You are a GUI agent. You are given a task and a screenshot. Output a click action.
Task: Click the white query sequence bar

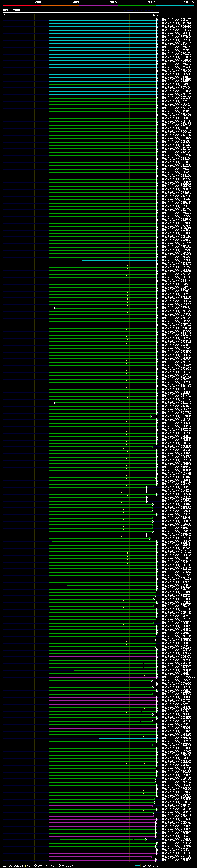click(81, 13)
